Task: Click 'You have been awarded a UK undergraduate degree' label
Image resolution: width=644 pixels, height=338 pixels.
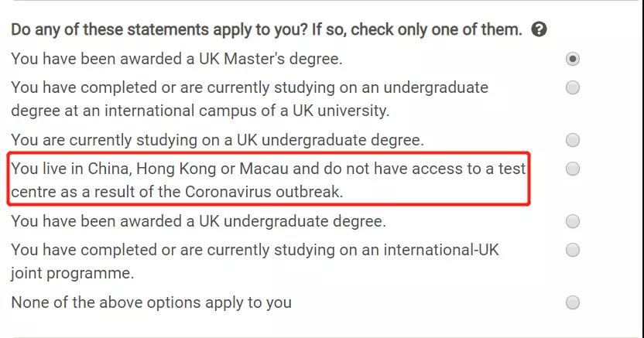Action: (x=198, y=221)
